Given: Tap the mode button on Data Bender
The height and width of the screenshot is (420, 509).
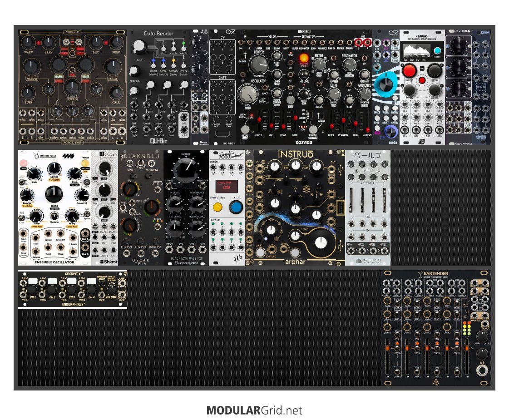Looking at the screenshot, I should pyautogui.click(x=184, y=48).
